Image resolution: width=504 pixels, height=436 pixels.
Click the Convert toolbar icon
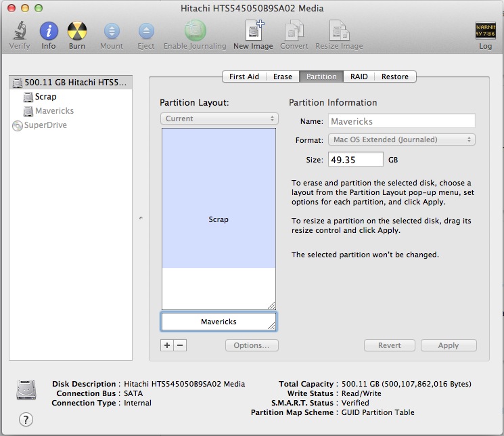[x=294, y=31]
